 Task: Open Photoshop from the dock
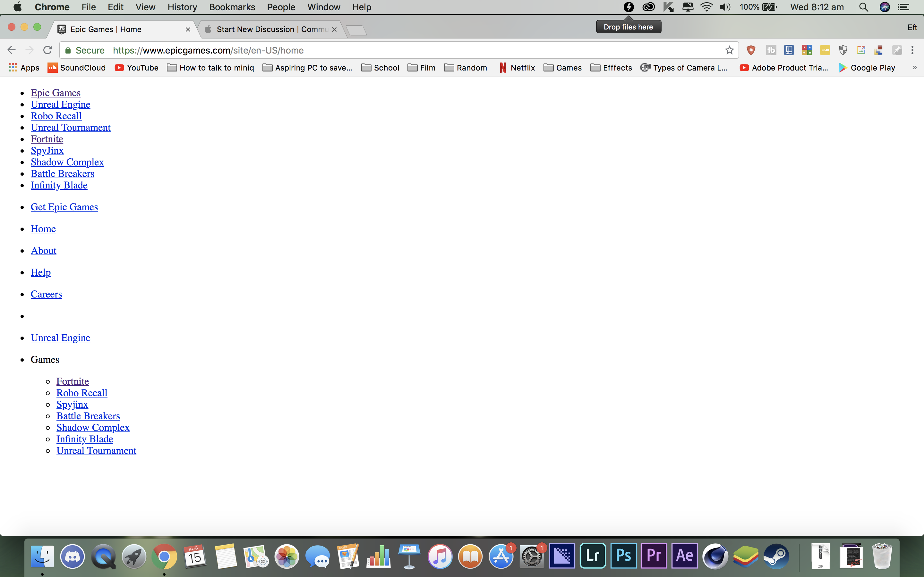[x=624, y=556]
